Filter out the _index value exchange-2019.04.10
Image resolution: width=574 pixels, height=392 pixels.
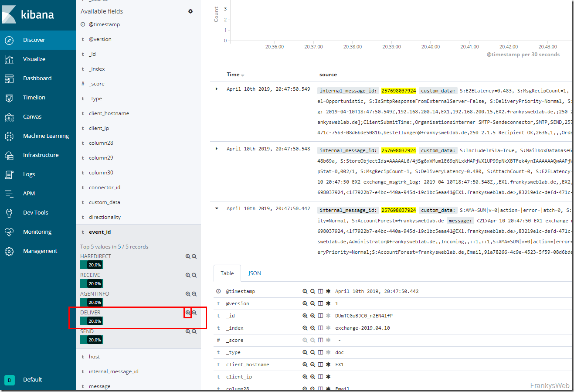pyautogui.click(x=312, y=328)
